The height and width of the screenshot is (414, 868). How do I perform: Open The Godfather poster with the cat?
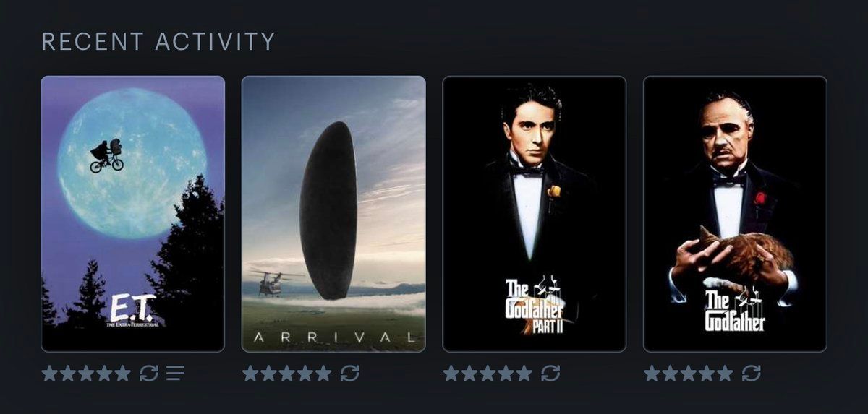pyautogui.click(x=735, y=214)
